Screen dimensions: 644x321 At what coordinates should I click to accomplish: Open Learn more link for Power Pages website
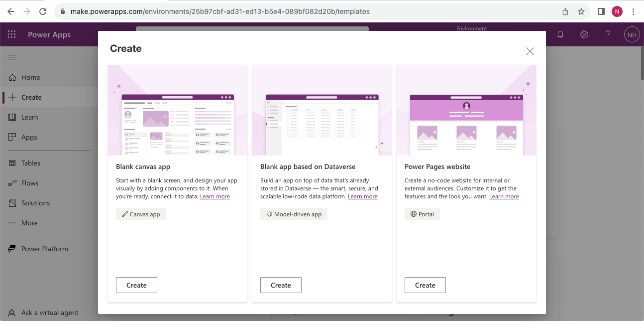click(x=504, y=196)
